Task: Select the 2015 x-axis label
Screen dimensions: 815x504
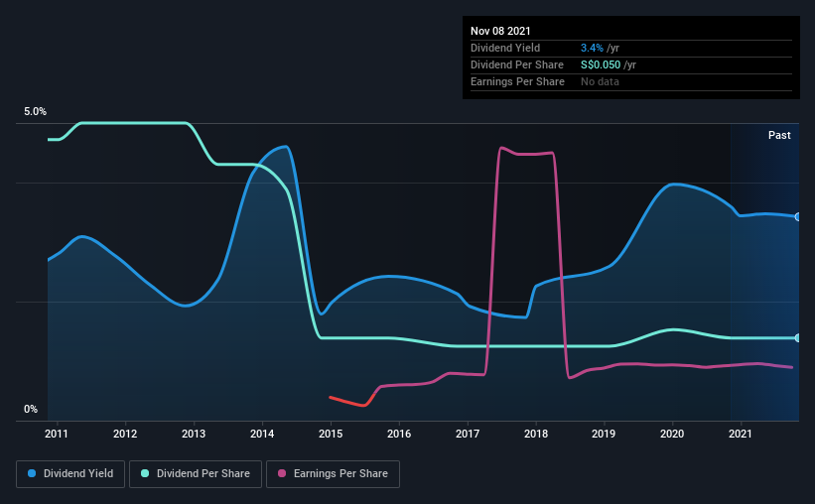Action: coord(331,434)
